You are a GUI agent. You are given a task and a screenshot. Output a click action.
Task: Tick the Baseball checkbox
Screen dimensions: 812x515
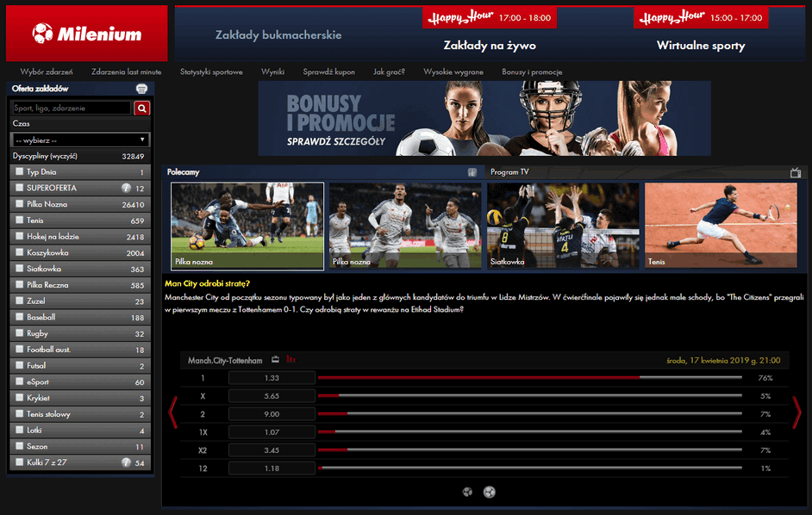tap(20, 317)
